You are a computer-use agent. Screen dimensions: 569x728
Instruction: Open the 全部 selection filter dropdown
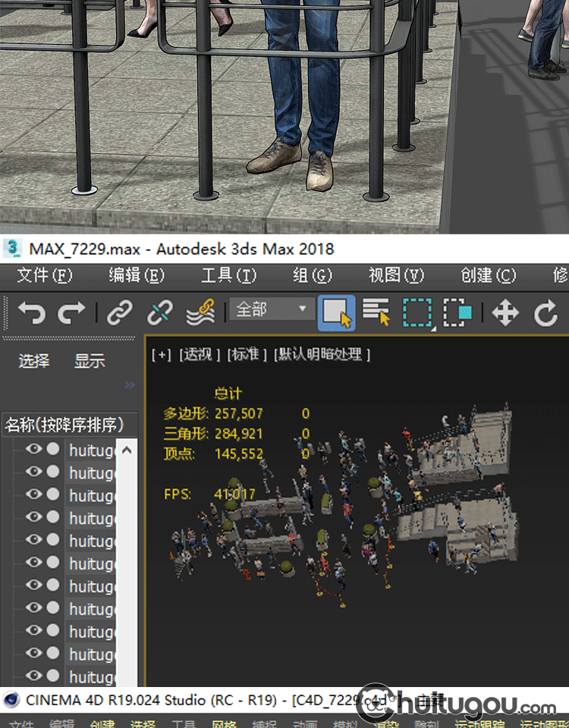272,309
